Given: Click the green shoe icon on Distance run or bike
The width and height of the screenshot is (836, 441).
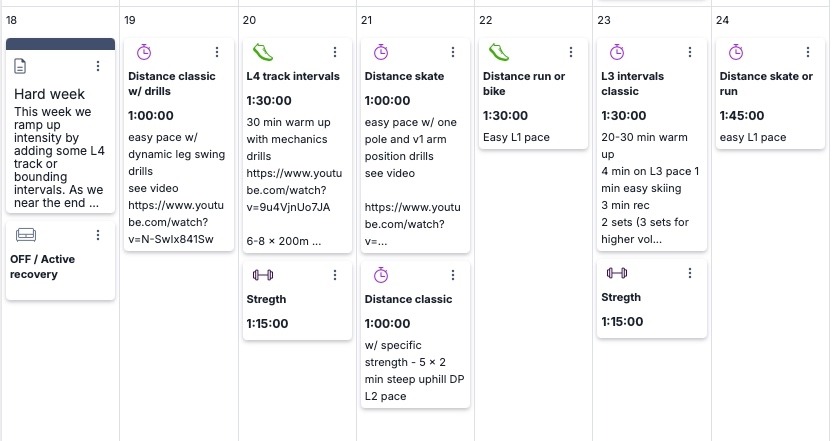Looking at the screenshot, I should 499,52.
